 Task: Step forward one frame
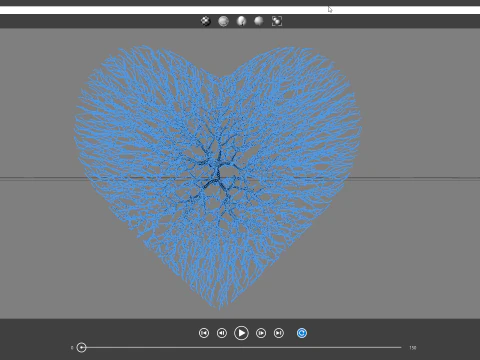tap(261, 333)
